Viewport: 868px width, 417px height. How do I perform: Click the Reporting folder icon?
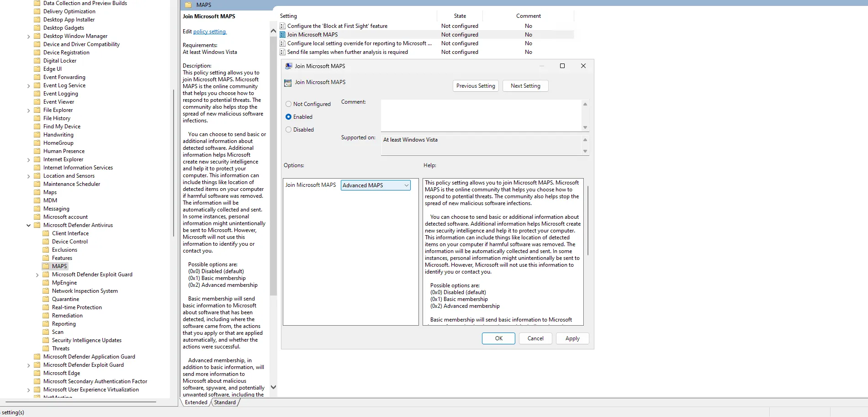click(47, 323)
